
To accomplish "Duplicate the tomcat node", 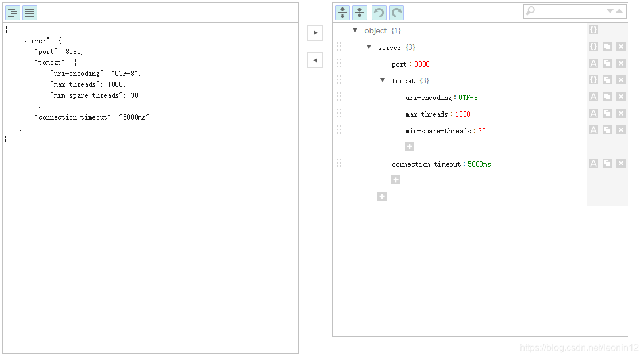I will tap(607, 80).
